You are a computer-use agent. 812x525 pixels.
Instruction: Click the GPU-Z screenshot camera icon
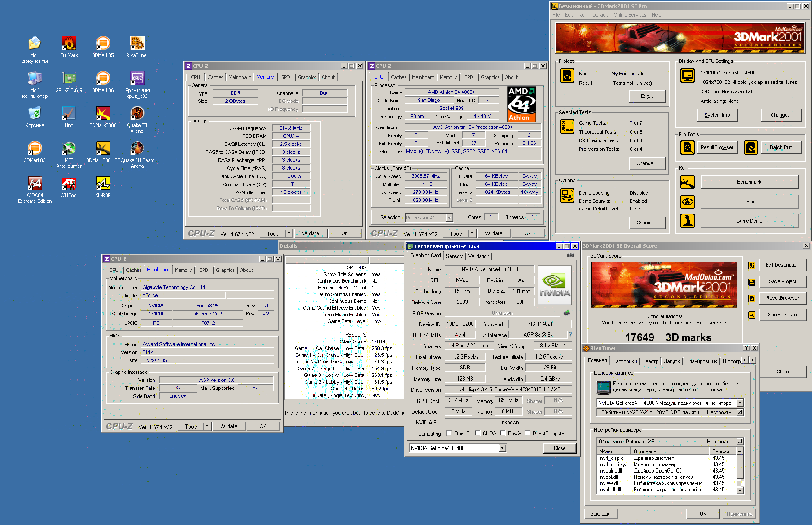[x=570, y=255]
